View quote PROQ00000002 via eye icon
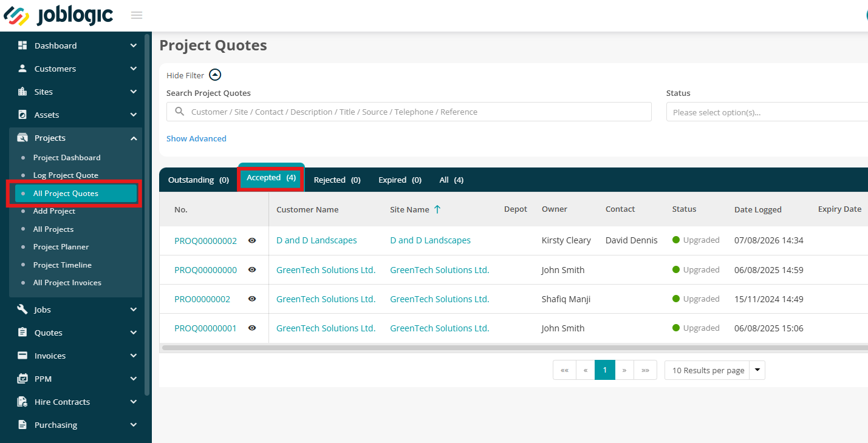 (x=252, y=240)
